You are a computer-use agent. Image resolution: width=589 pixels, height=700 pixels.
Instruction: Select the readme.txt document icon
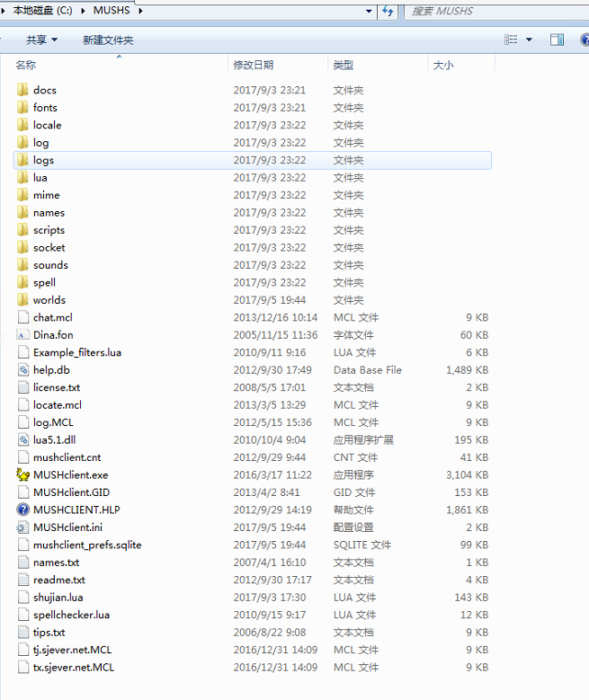22,580
